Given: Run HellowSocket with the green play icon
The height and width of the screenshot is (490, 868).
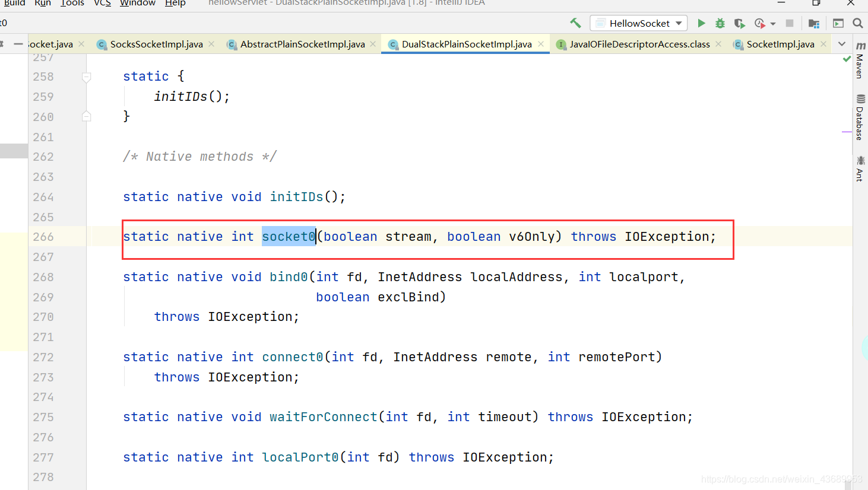Looking at the screenshot, I should point(701,23).
